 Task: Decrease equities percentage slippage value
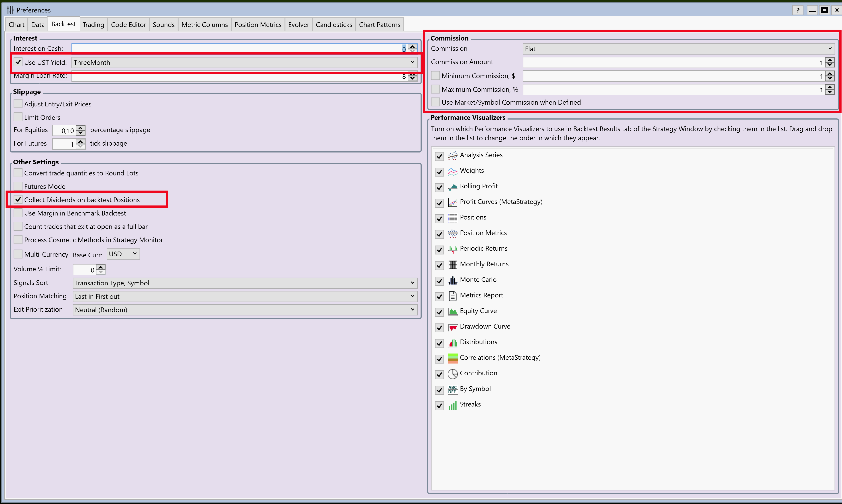(81, 133)
